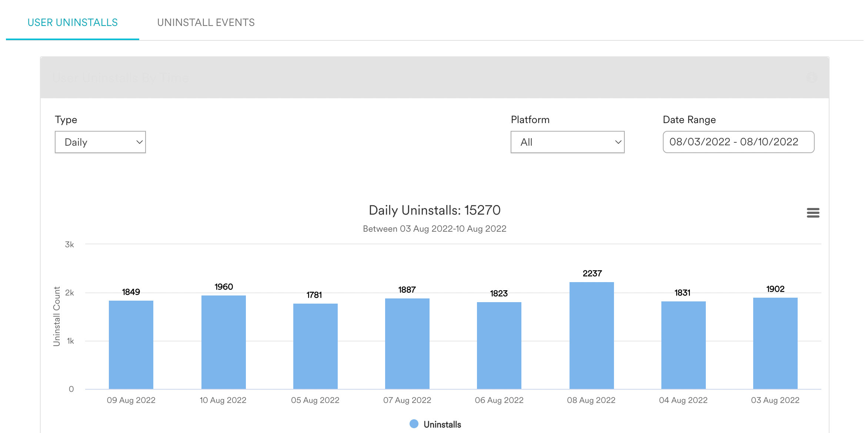Image resolution: width=868 pixels, height=433 pixels.
Task: Click the 1887 value label above bar
Action: [407, 290]
